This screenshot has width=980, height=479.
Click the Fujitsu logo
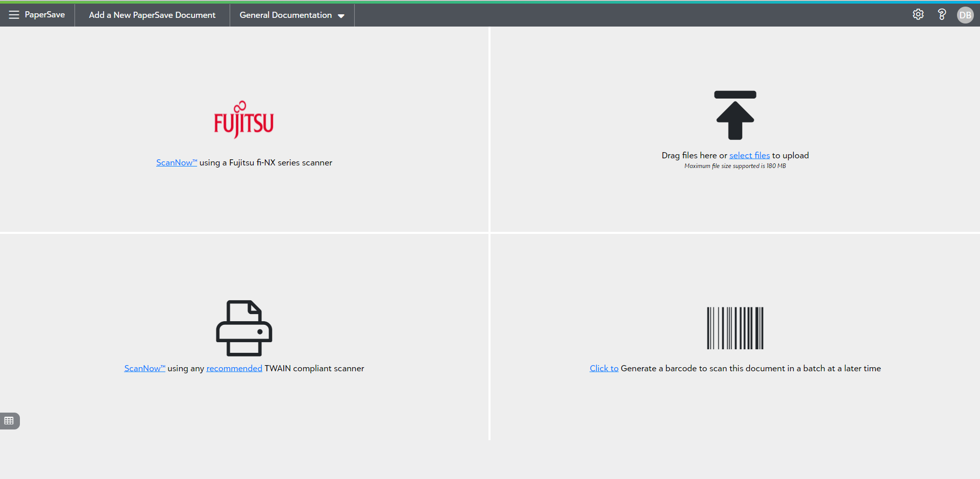click(x=244, y=120)
